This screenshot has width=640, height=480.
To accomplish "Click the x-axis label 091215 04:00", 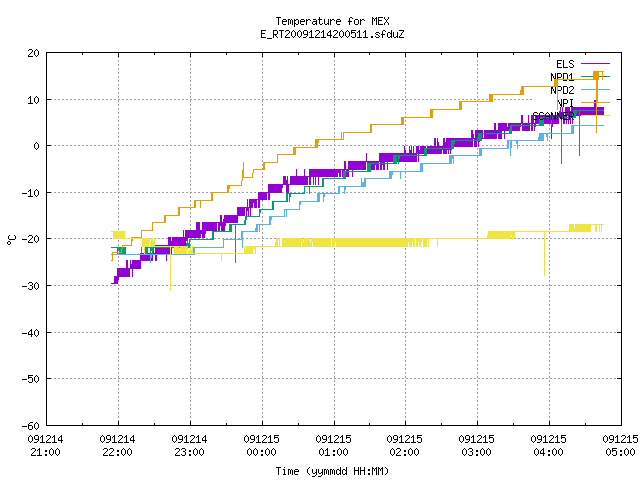I will [x=549, y=446].
